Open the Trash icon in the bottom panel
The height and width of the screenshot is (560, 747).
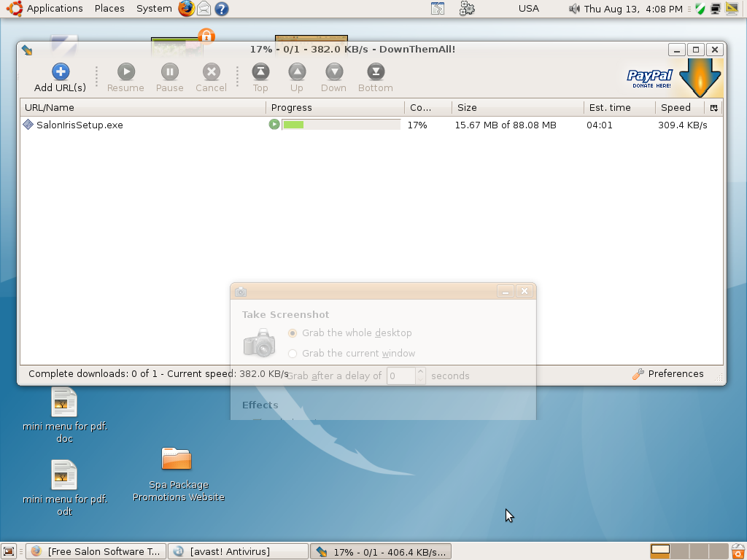[738, 551]
